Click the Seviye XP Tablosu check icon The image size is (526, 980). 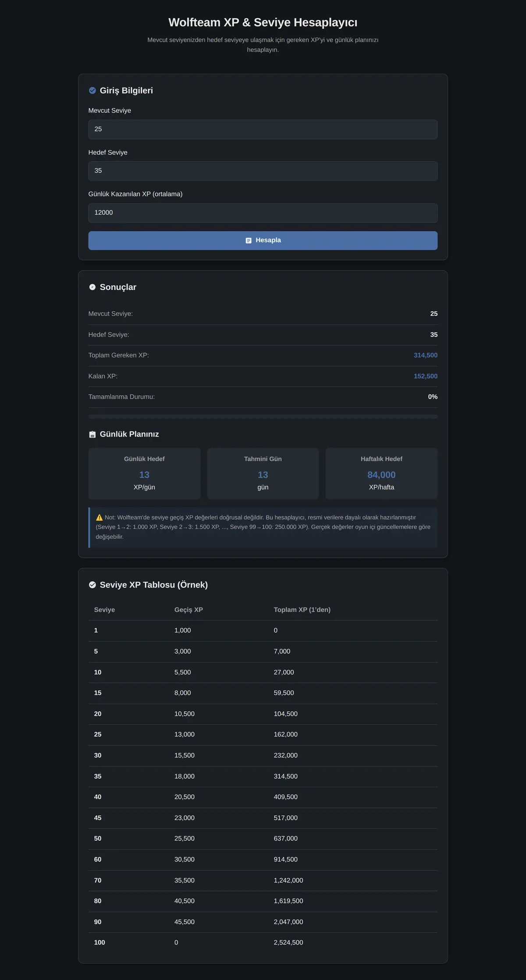(92, 585)
